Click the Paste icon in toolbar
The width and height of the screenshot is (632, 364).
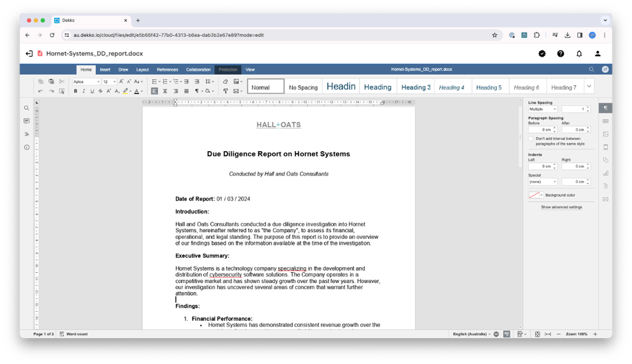[51, 82]
